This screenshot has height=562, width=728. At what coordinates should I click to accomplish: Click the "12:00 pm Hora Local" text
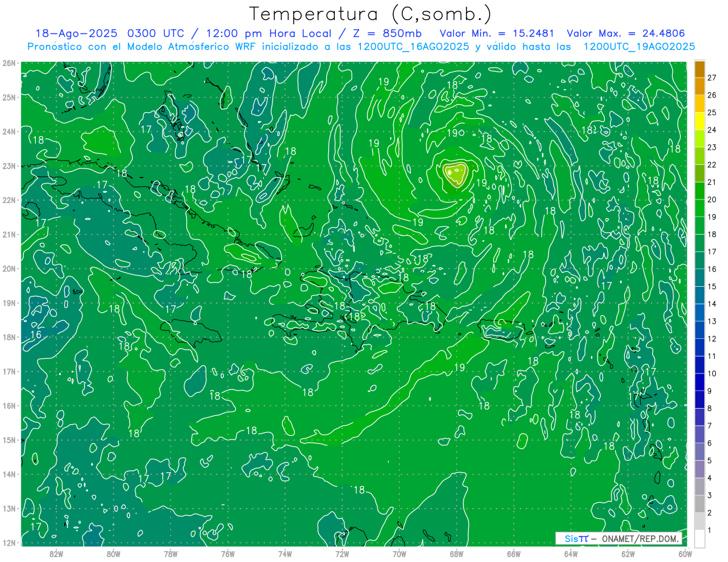[269, 33]
